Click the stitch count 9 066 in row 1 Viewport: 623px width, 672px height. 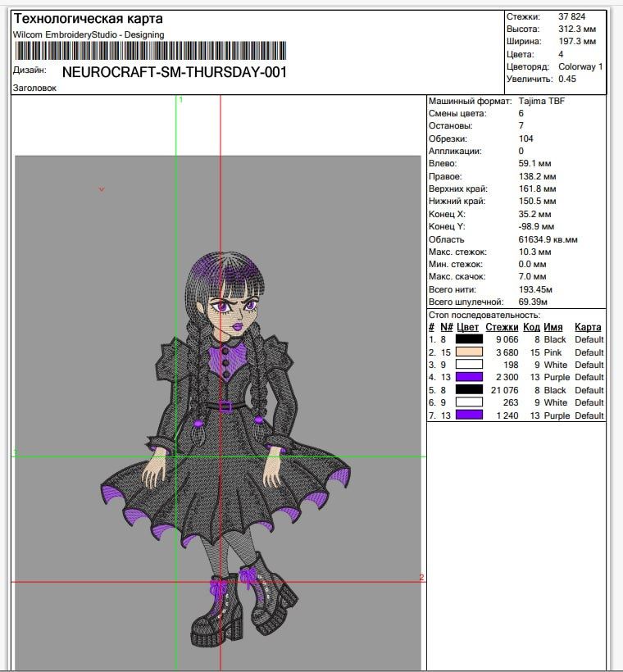point(507,339)
